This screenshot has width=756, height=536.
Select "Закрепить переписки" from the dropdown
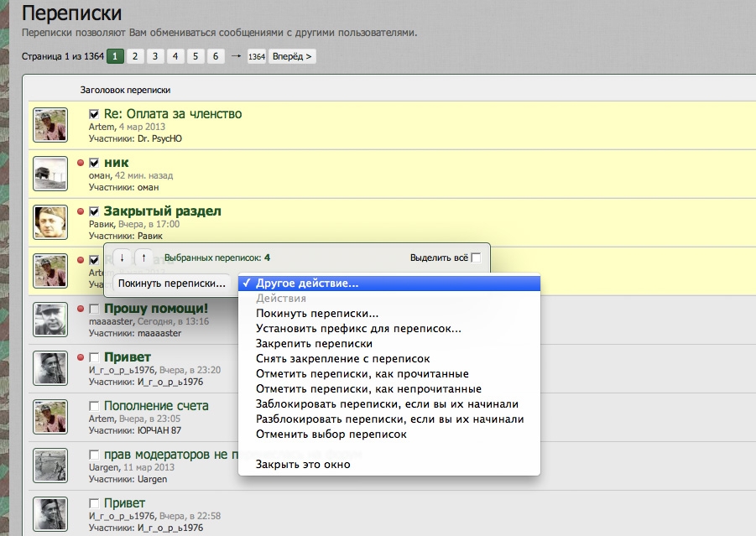(x=314, y=343)
